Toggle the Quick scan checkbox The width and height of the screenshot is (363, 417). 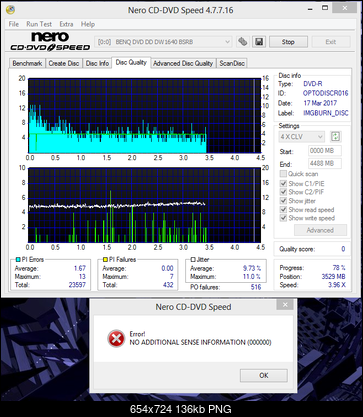pos(283,174)
